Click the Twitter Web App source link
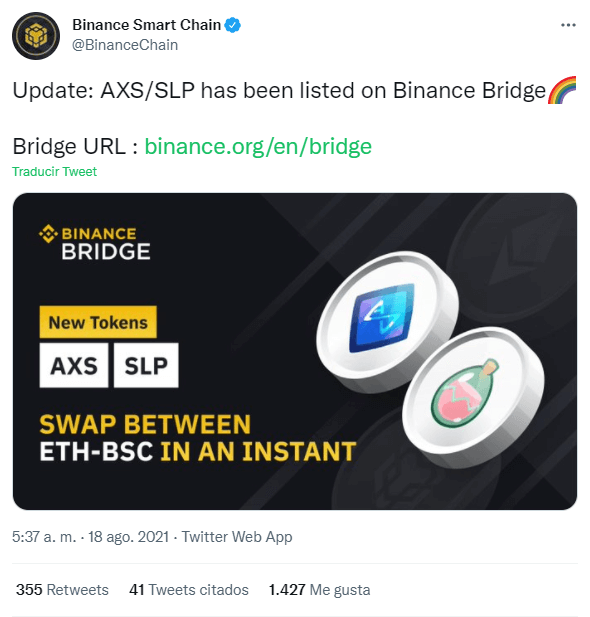Screen dimensions: 590x617 (x=237, y=537)
